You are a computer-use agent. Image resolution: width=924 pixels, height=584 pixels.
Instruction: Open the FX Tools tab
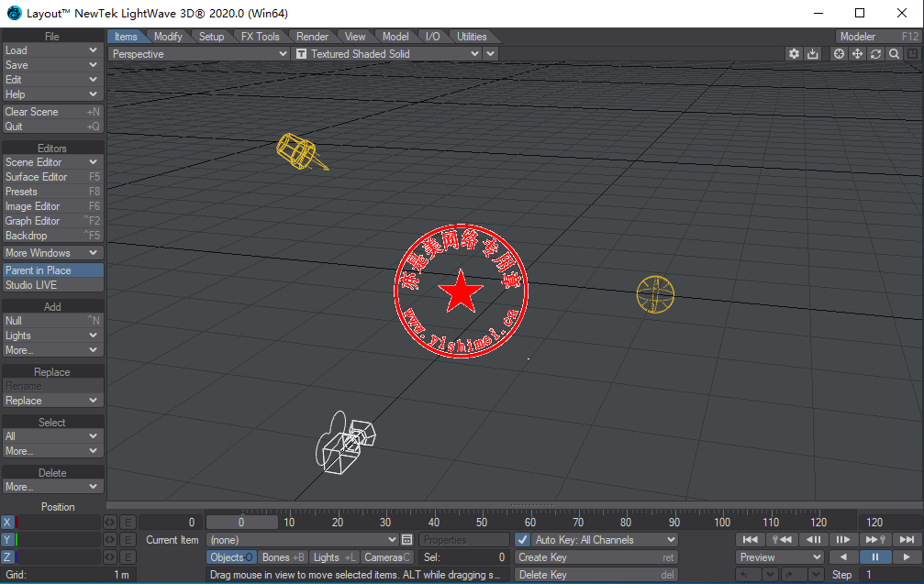coord(260,37)
